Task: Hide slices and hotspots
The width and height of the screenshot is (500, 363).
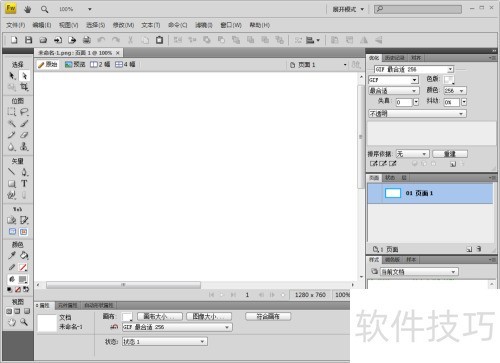Action: click(12, 232)
